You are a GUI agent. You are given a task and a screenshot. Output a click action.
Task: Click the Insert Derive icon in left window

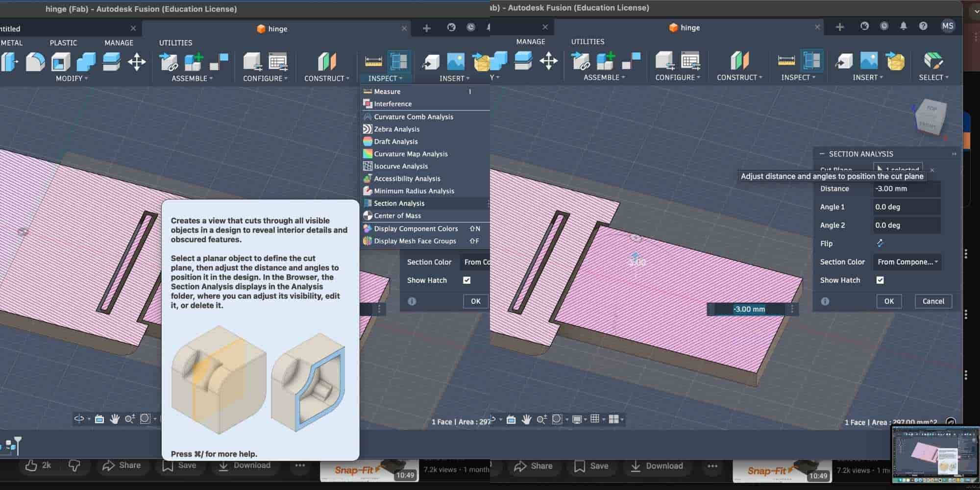431,62
